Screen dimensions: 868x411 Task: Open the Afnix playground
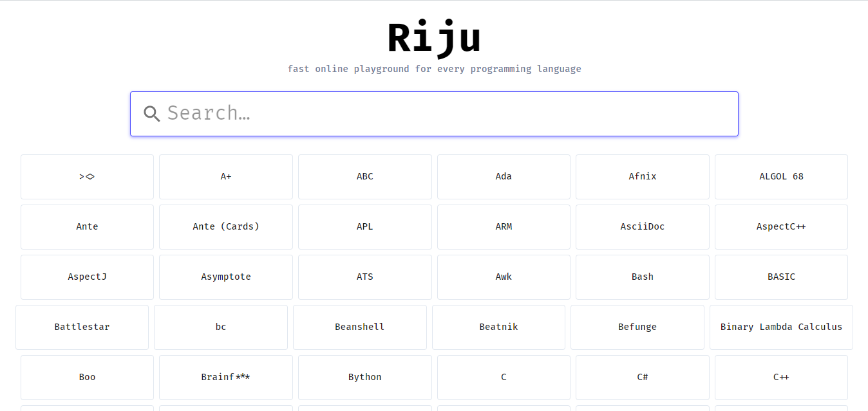643,177
